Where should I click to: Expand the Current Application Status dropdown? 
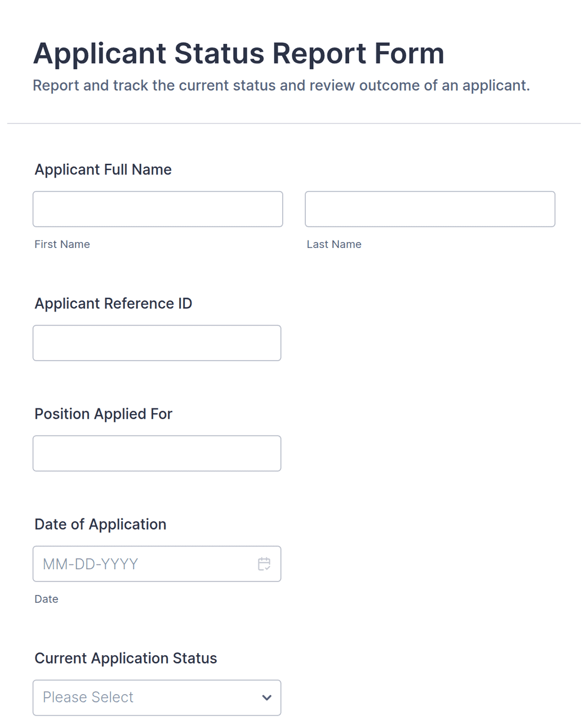click(157, 698)
